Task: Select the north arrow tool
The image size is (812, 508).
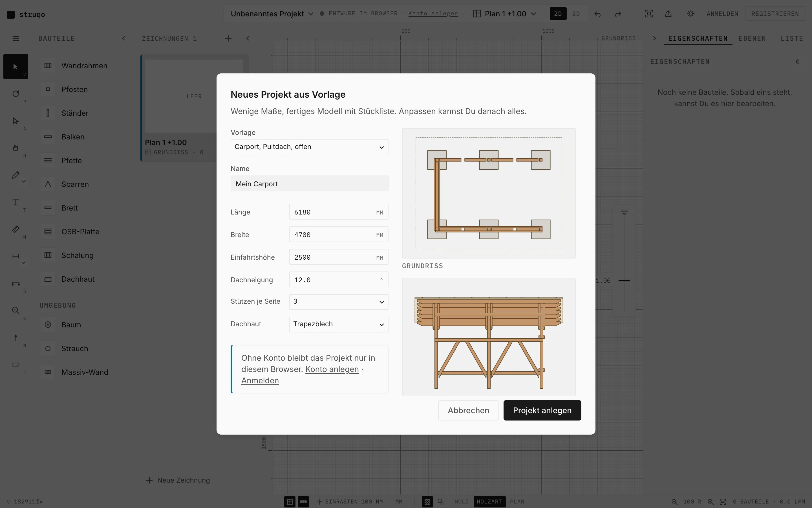Action: pyautogui.click(x=16, y=338)
